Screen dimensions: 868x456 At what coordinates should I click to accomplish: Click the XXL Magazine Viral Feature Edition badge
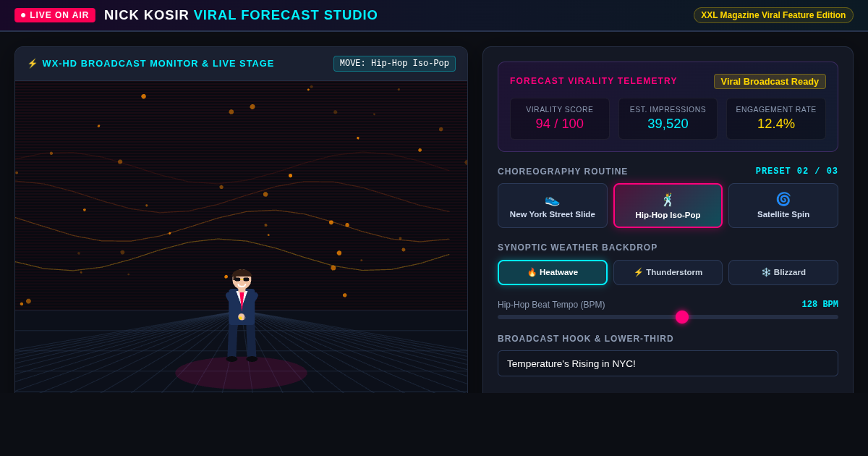[x=773, y=15]
